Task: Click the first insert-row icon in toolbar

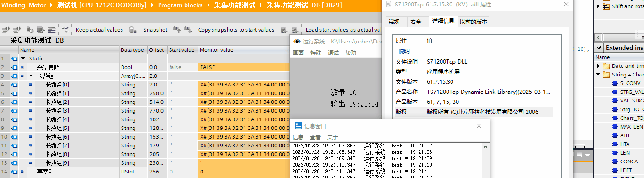Action: 6,30
